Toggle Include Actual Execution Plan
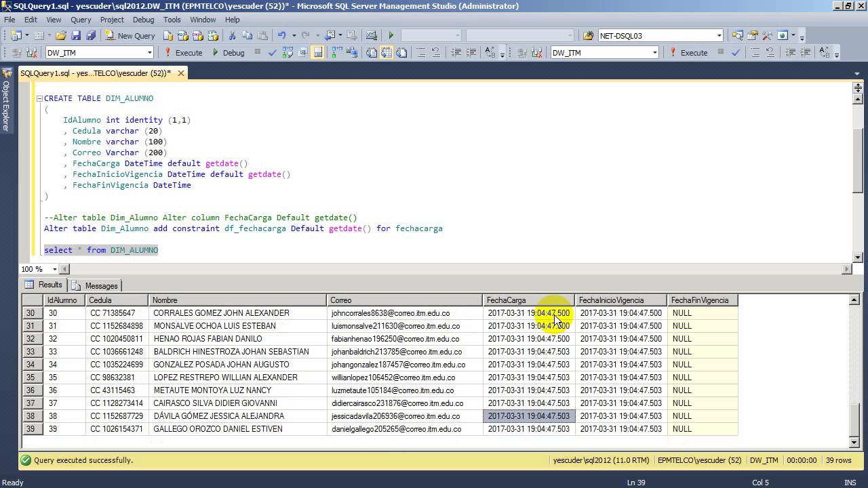This screenshot has height=488, width=868. pyautogui.click(x=337, y=52)
